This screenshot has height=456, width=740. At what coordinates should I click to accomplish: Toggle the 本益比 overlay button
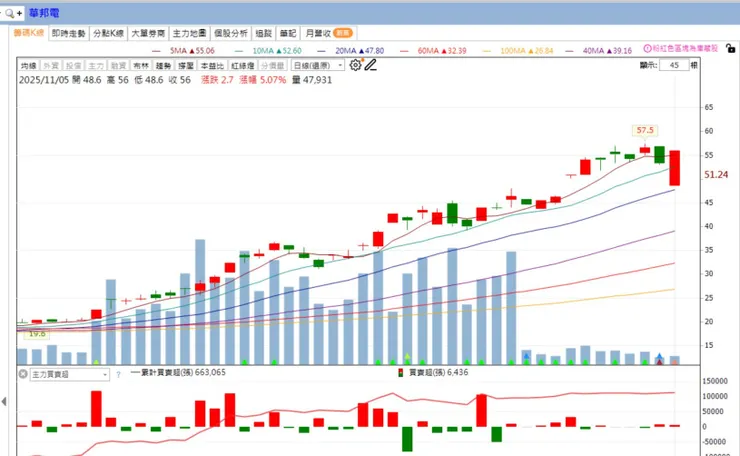click(x=212, y=66)
